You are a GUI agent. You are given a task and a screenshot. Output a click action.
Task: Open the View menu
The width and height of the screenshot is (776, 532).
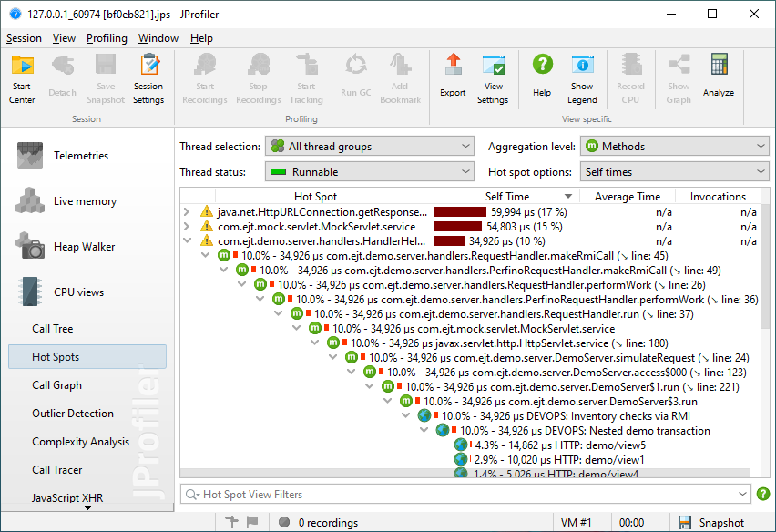64,38
